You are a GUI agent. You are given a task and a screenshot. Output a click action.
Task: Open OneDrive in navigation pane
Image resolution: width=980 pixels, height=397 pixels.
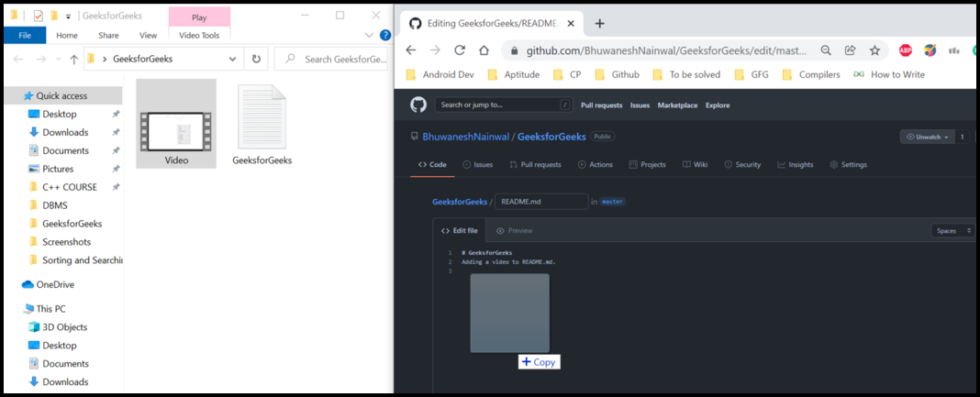pyautogui.click(x=55, y=284)
